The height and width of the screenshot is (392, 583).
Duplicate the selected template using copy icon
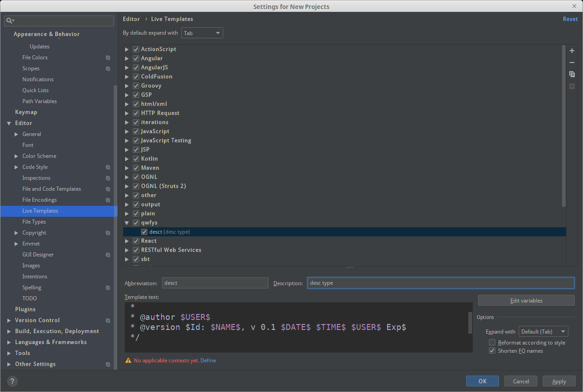coord(572,74)
